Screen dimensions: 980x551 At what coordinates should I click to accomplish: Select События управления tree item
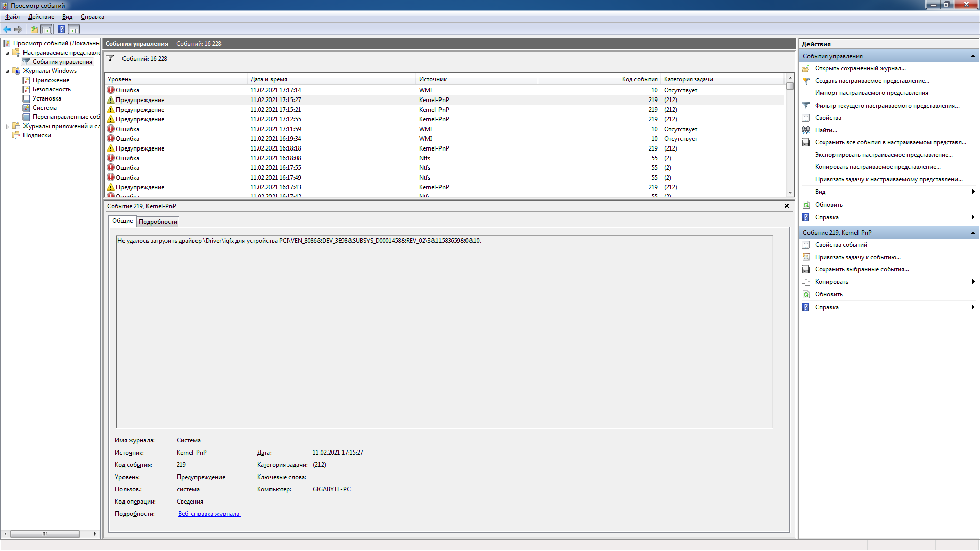coord(62,62)
